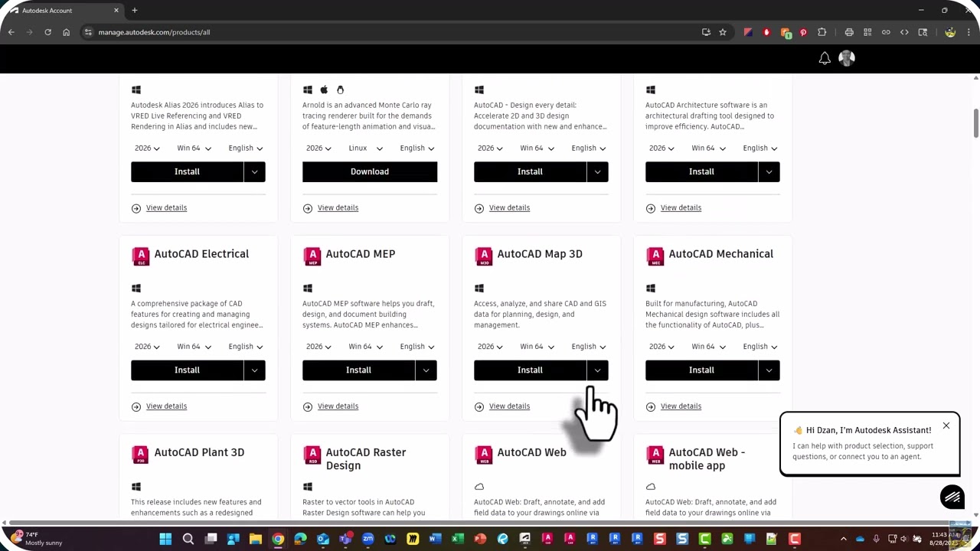Install AutoCAD Map 3D
Image resolution: width=980 pixels, height=551 pixels.
click(530, 370)
